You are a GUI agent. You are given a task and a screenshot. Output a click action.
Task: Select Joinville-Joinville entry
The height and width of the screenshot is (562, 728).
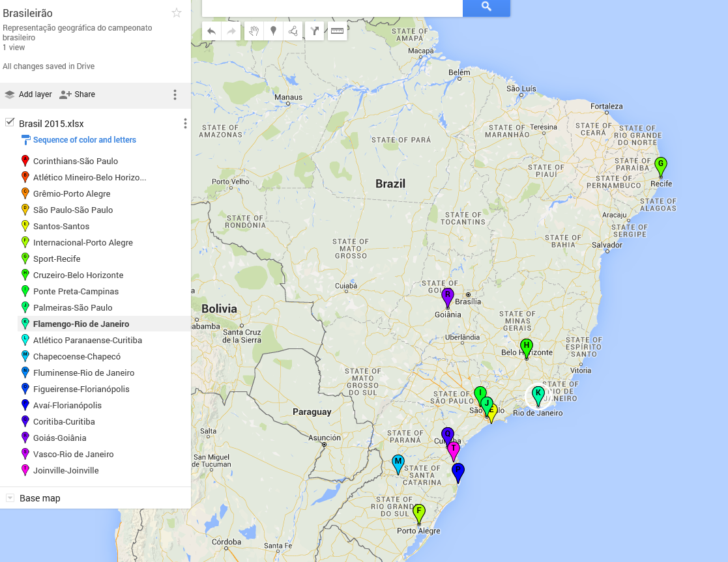(x=65, y=470)
